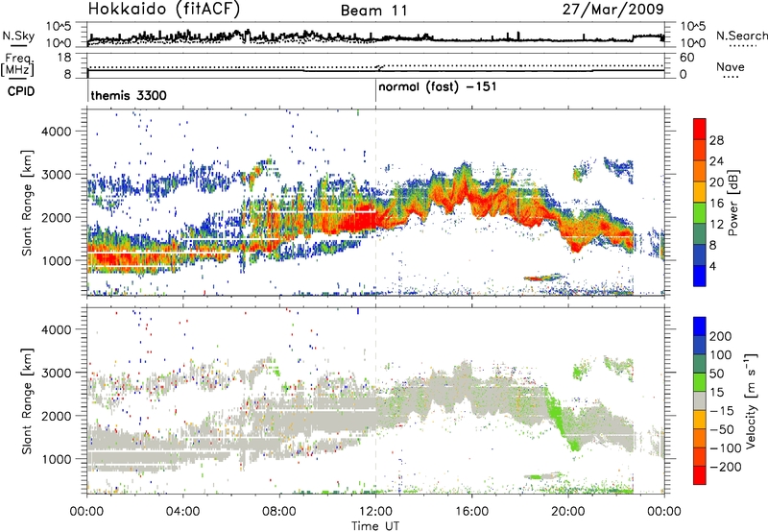The image size is (768, 532).
Task: Select the 2000 tick on the velocity panel
Action: pyautogui.click(x=57, y=416)
